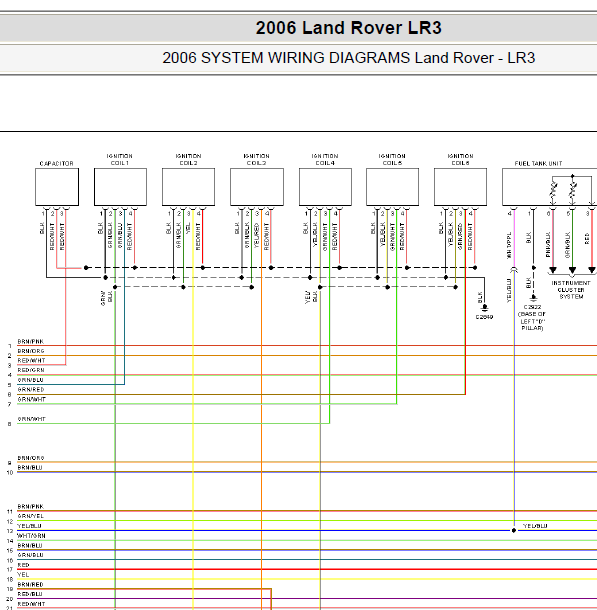Click the GRN/BLU arrowhead below Fuel Tank Unit
Screen dimensions: 597x610
pyautogui.click(x=572, y=270)
